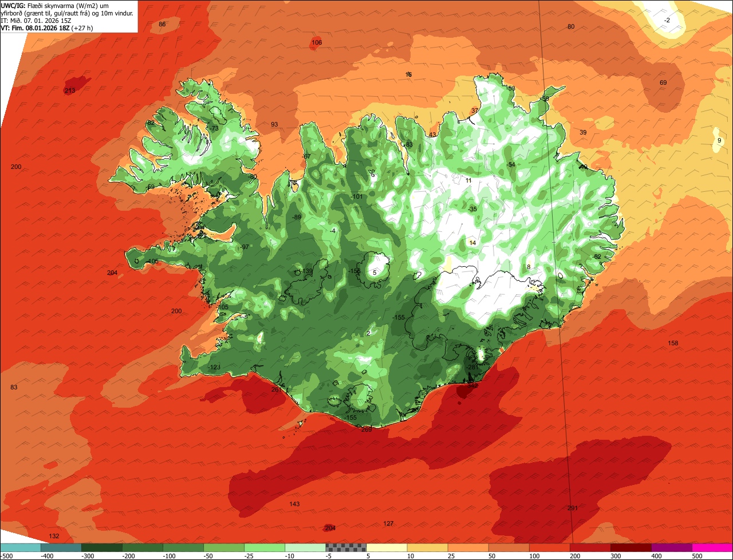The image size is (733, 560).
Task: Click the '300' legend scale label
Action: point(616,555)
